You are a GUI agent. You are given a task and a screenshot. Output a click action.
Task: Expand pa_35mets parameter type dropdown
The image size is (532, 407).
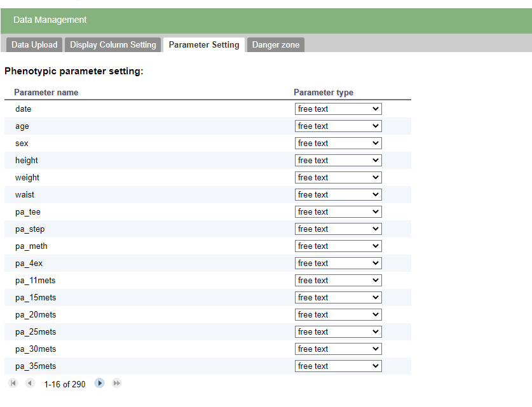[x=338, y=366]
